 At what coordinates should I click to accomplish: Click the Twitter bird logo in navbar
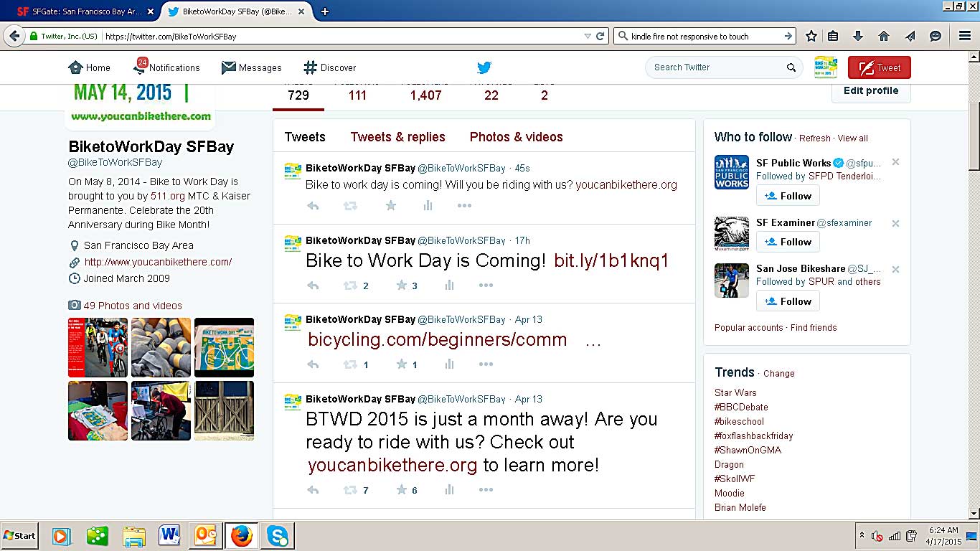(x=484, y=67)
